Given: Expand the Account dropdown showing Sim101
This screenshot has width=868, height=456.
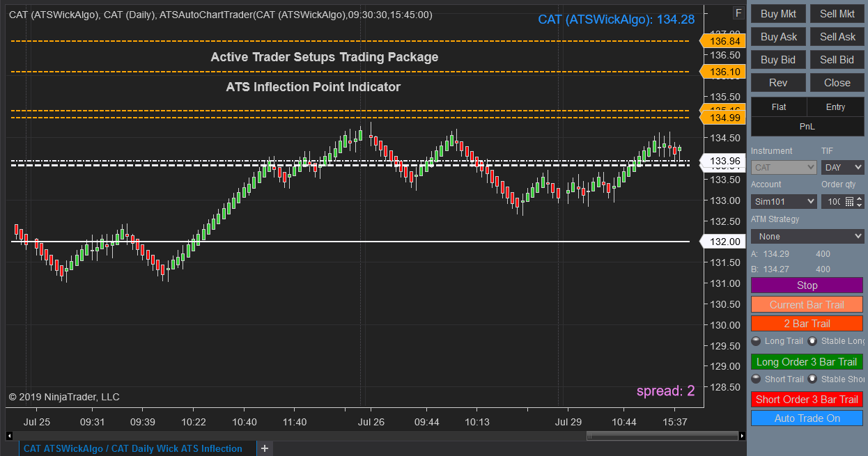Looking at the screenshot, I should tap(784, 201).
